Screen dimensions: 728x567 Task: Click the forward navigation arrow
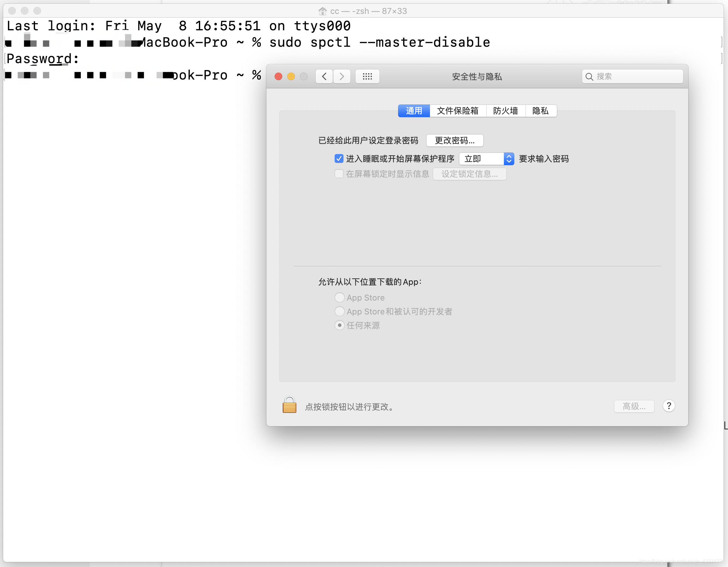(342, 77)
